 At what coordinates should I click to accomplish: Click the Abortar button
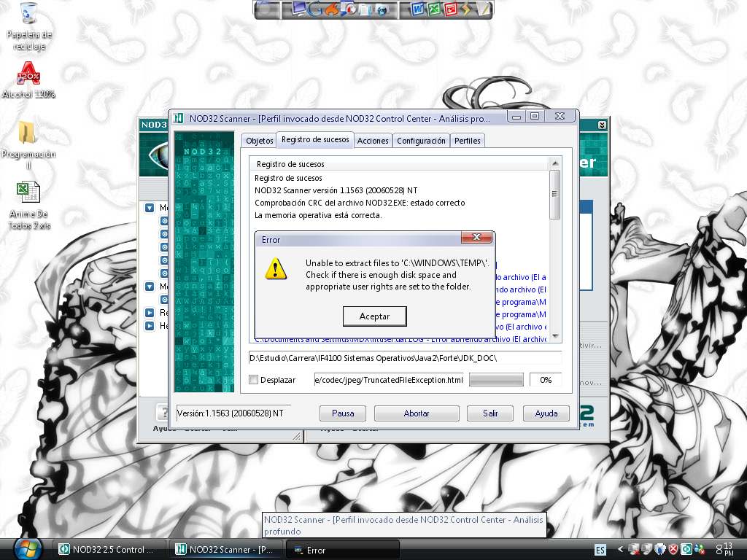click(417, 413)
